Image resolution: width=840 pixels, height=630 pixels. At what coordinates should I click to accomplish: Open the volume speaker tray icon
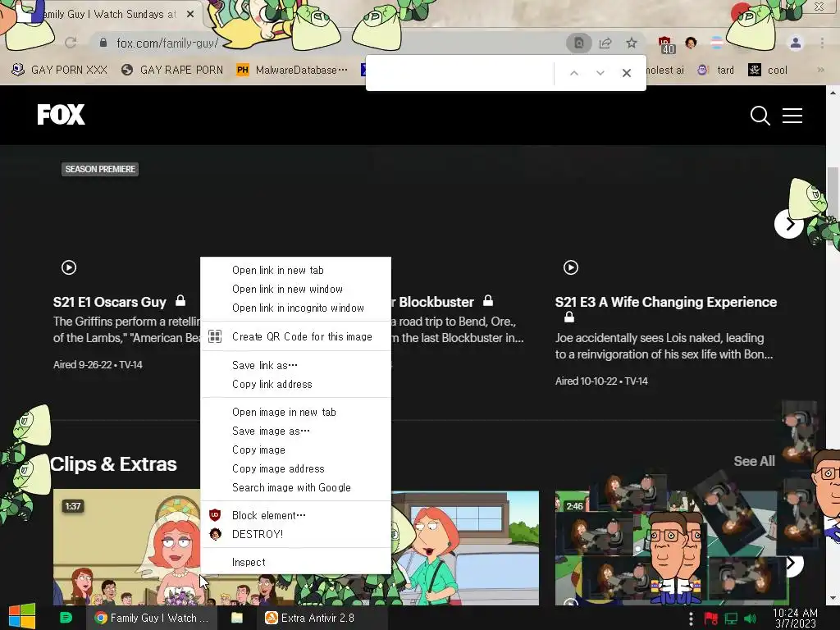(x=750, y=619)
